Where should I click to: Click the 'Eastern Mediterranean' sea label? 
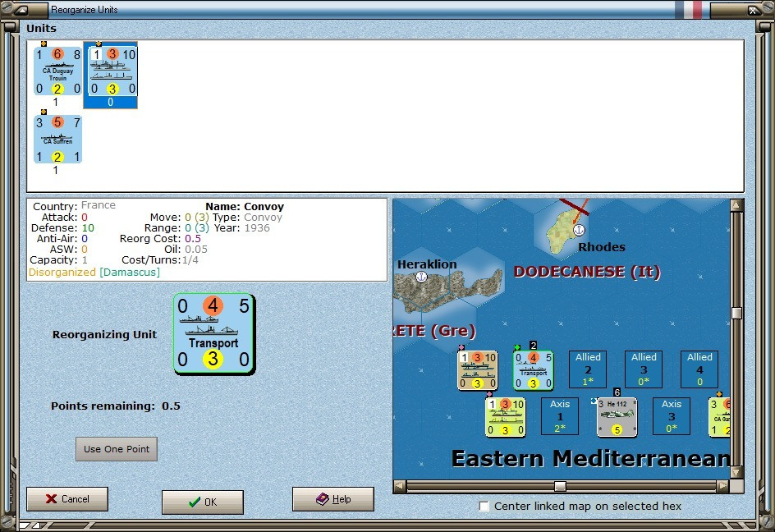click(x=591, y=459)
